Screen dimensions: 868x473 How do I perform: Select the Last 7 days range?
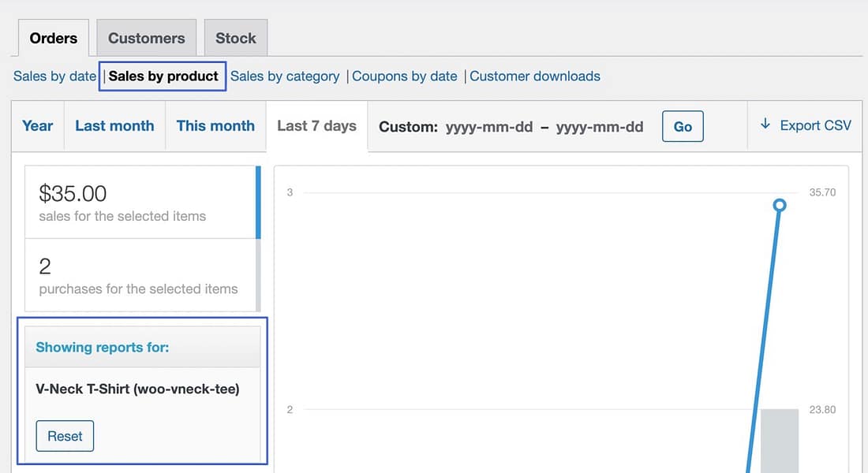click(x=316, y=126)
